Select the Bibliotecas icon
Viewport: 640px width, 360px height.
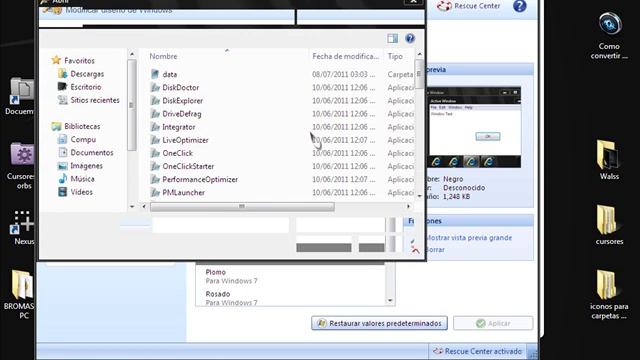pyautogui.click(x=56, y=127)
